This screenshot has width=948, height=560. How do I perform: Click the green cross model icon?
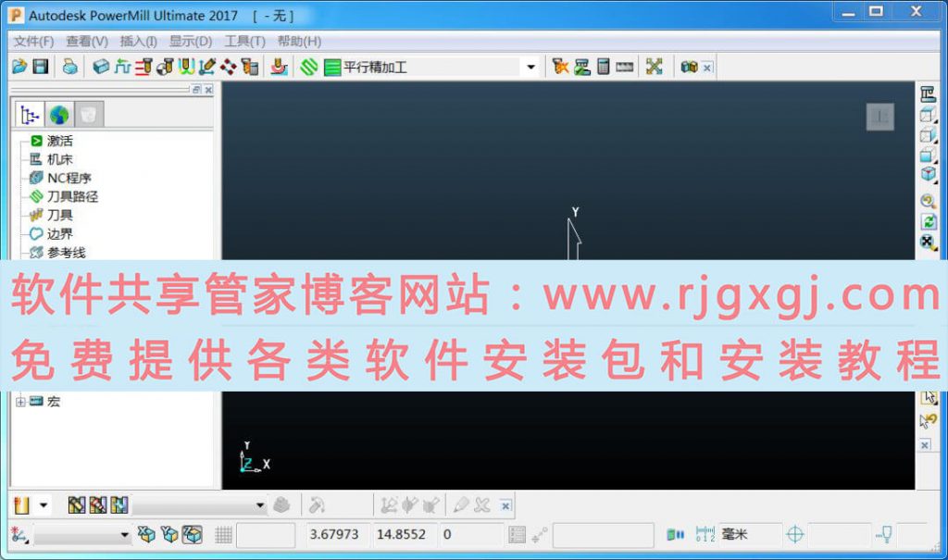tap(655, 67)
